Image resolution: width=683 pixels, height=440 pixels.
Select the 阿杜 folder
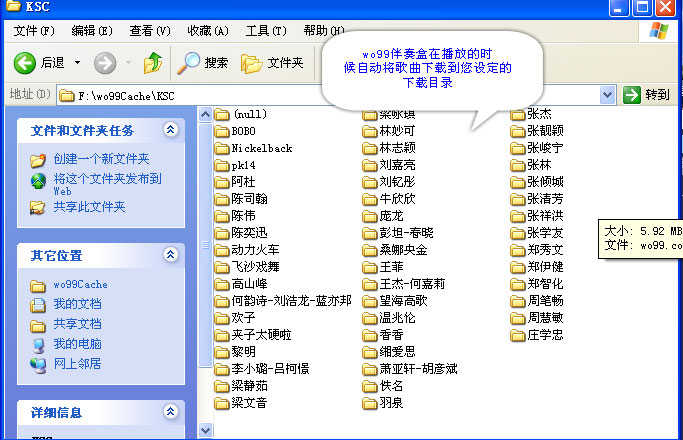[235, 182]
